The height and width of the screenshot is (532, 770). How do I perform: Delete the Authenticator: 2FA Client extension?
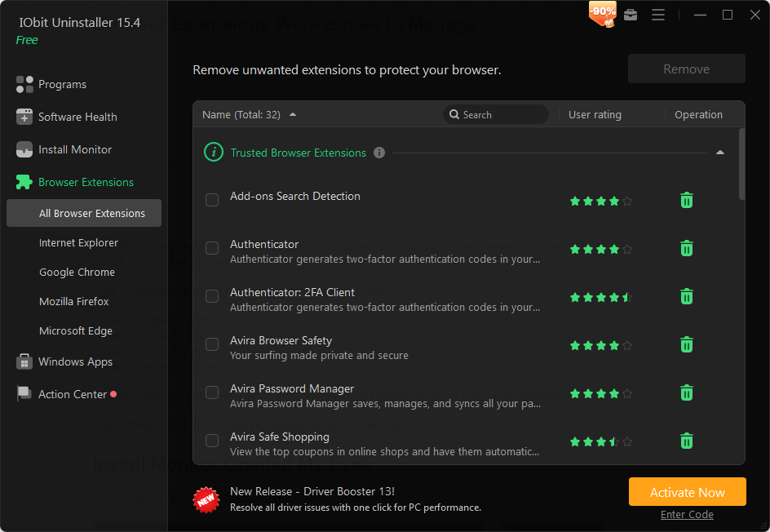tap(687, 297)
